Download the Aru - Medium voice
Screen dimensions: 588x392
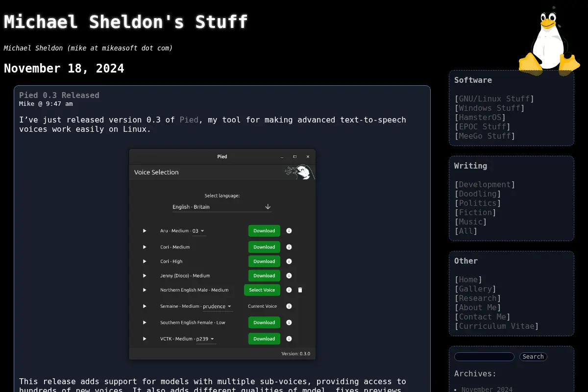point(264,231)
